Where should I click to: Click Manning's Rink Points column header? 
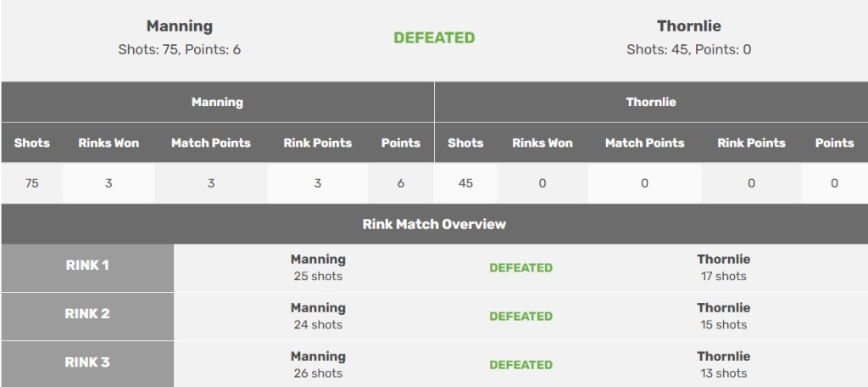coord(318,143)
